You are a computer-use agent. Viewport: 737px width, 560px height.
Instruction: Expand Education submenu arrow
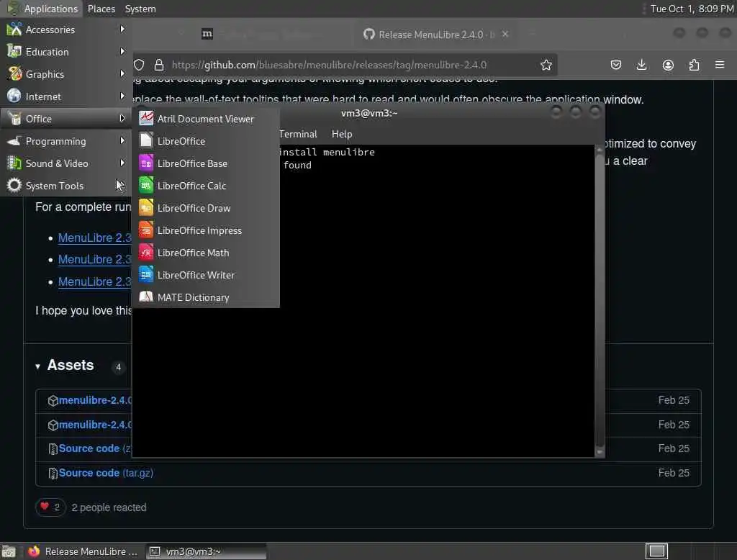coord(122,51)
